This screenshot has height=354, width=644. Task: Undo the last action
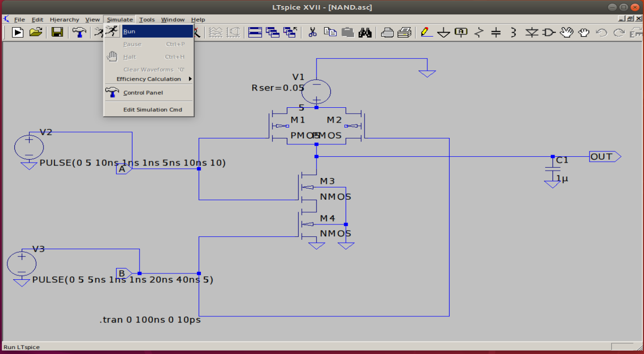[601, 32]
